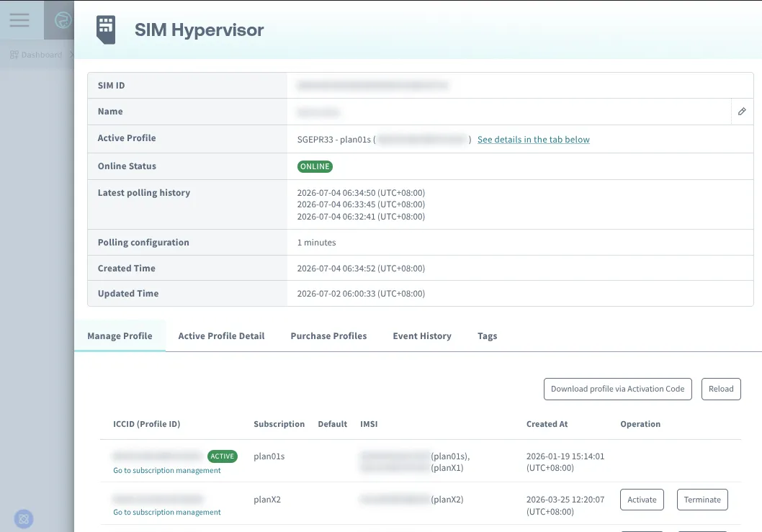This screenshot has height=532, width=762.
Task: Click the ACTIVE badge on plan01s row
Action: [222, 456]
